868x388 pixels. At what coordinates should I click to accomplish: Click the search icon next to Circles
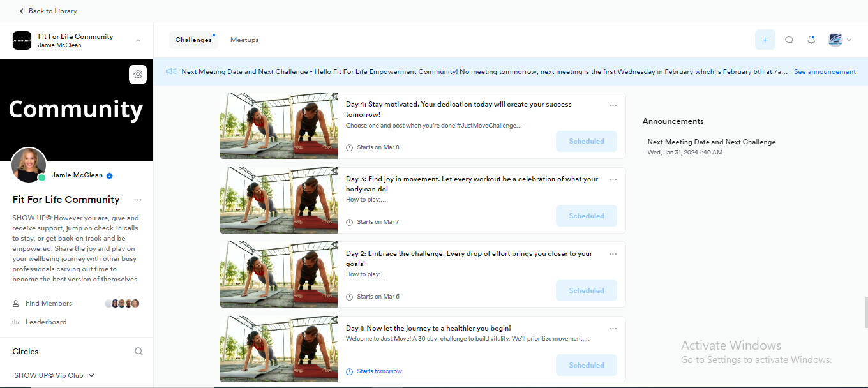[138, 352]
